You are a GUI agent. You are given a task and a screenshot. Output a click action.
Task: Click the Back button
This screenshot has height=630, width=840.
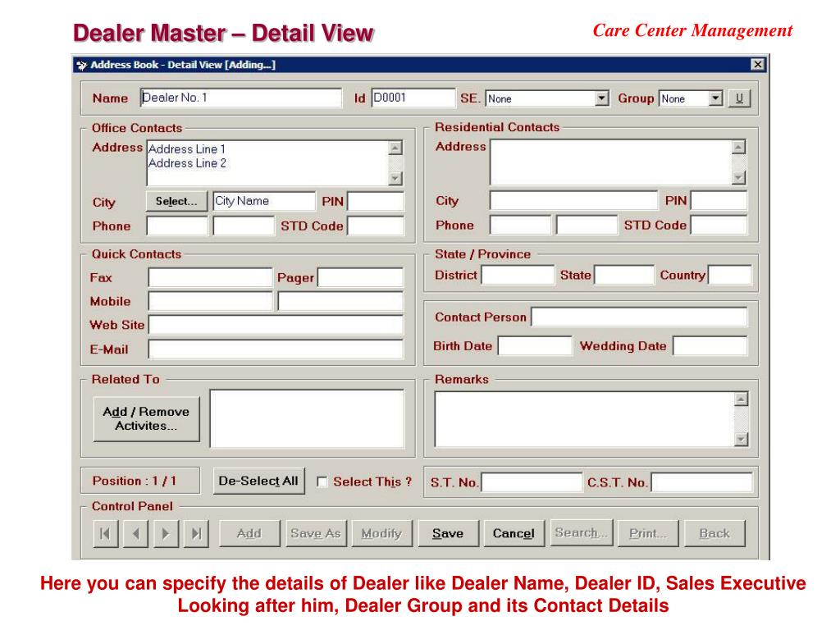(714, 533)
